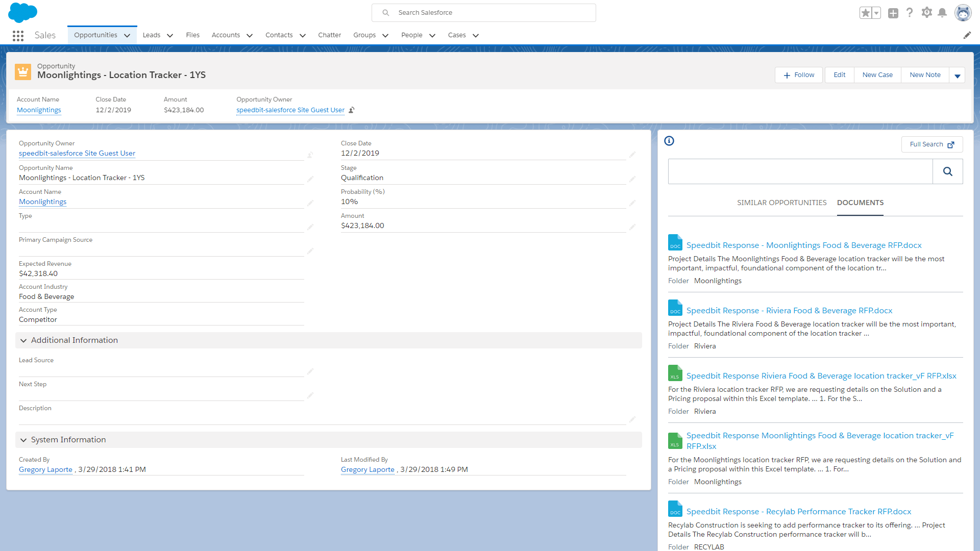
Task: Click the Salesforce cloud logo
Action: coord(22,12)
